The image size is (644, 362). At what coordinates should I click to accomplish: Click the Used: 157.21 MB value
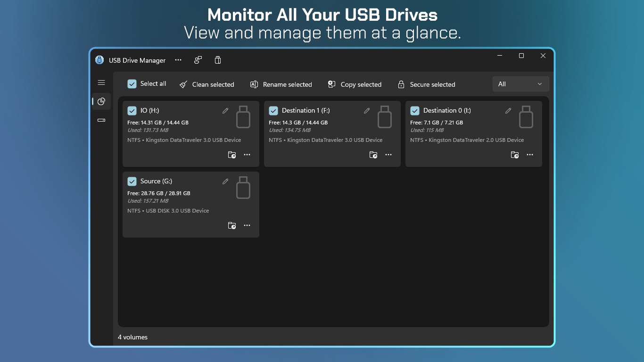click(x=148, y=201)
